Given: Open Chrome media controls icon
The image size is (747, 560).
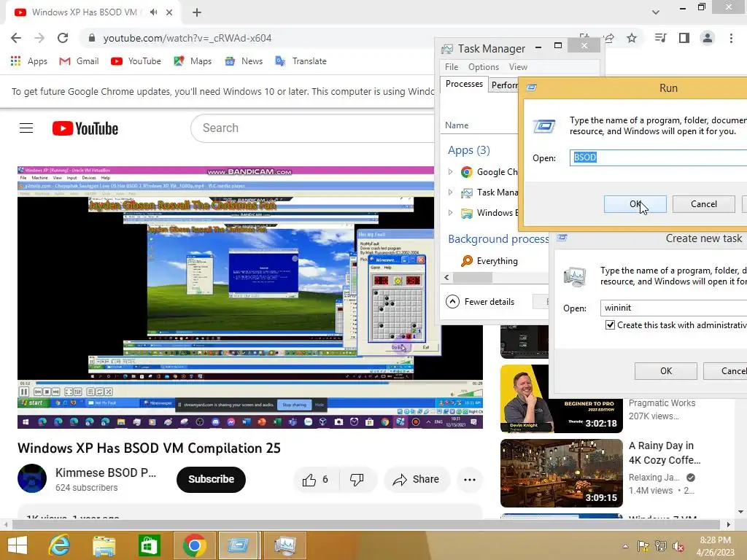Looking at the screenshot, I should [x=660, y=38].
